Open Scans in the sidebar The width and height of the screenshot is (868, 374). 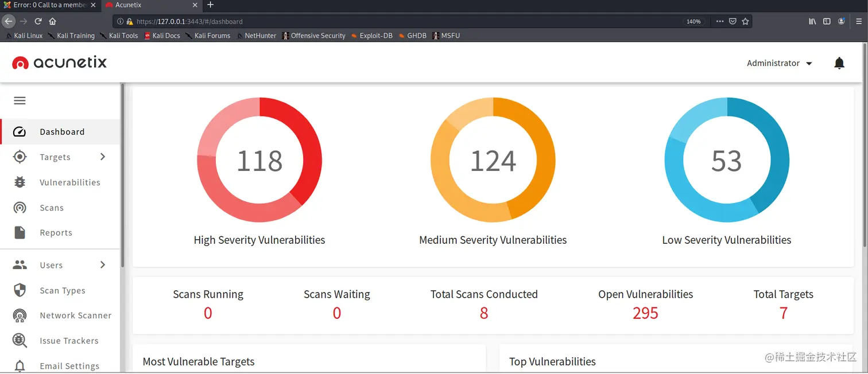click(x=60, y=208)
